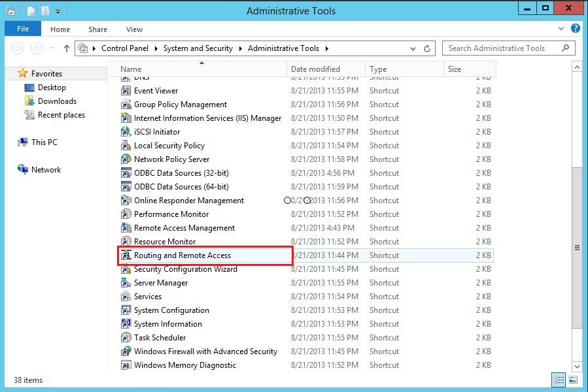This screenshot has height=392, width=588.
Task: Open the recent locations dropdown arrow
Action: (52, 48)
